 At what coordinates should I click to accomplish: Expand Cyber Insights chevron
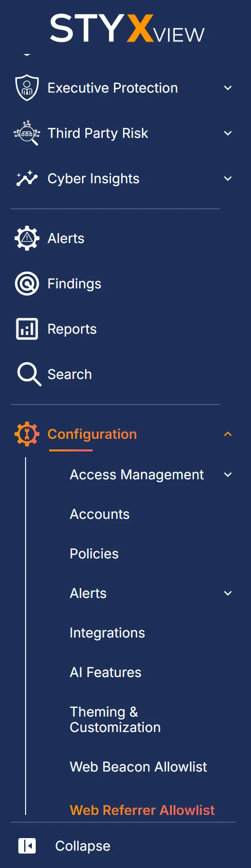[x=228, y=178]
